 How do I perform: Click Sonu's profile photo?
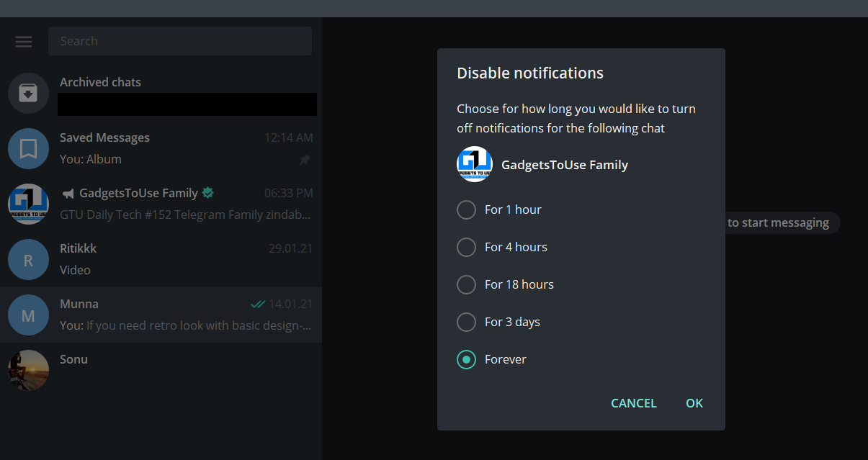(28, 370)
